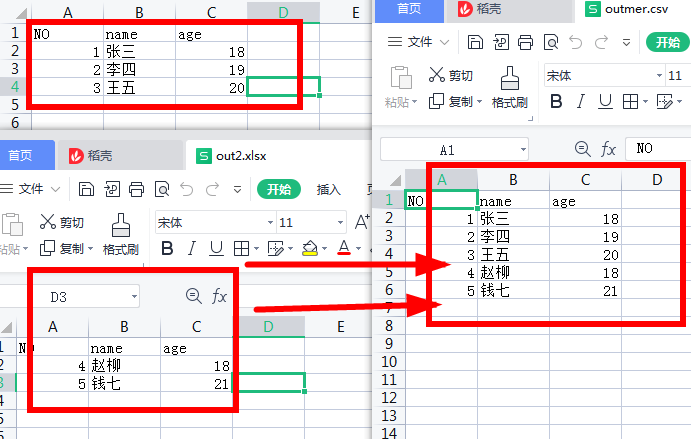The height and width of the screenshot is (439, 691).
Task: Click red font color A in out2.xlsx
Action: [x=344, y=248]
